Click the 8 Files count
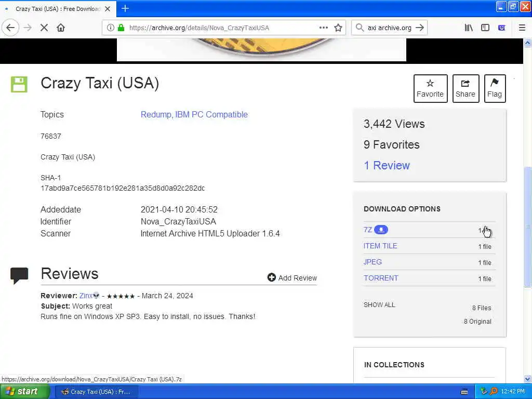 (x=482, y=308)
